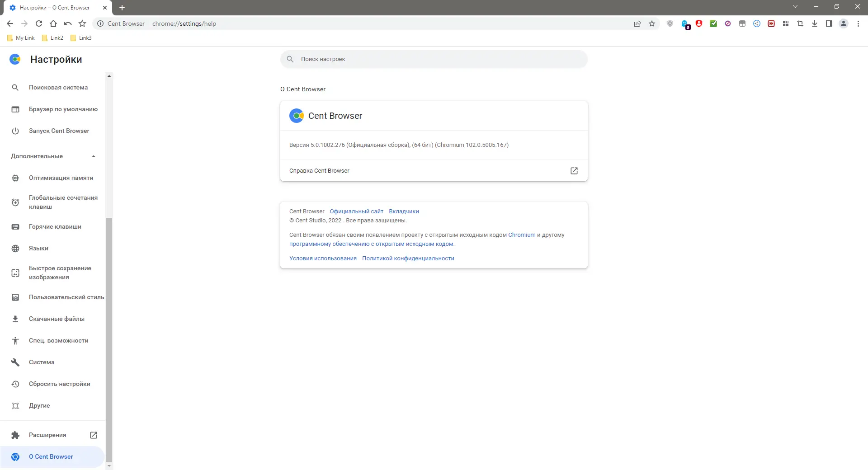Open the downloads arrow in toolbar
The image size is (868, 470).
[815, 23]
